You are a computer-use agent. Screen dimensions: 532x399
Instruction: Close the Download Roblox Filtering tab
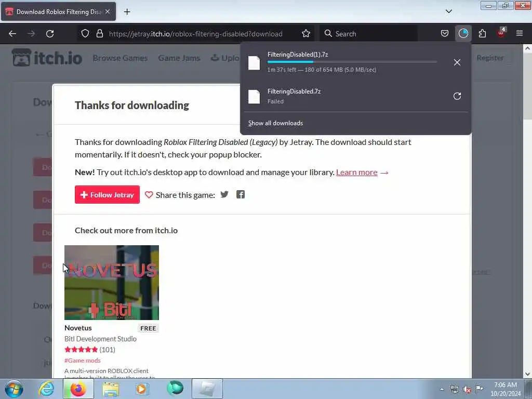tap(108, 11)
